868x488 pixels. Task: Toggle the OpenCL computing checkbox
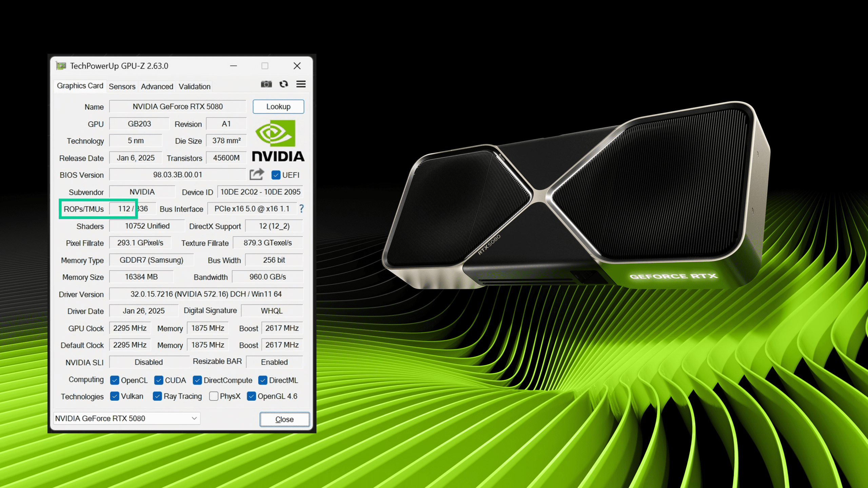pos(115,380)
